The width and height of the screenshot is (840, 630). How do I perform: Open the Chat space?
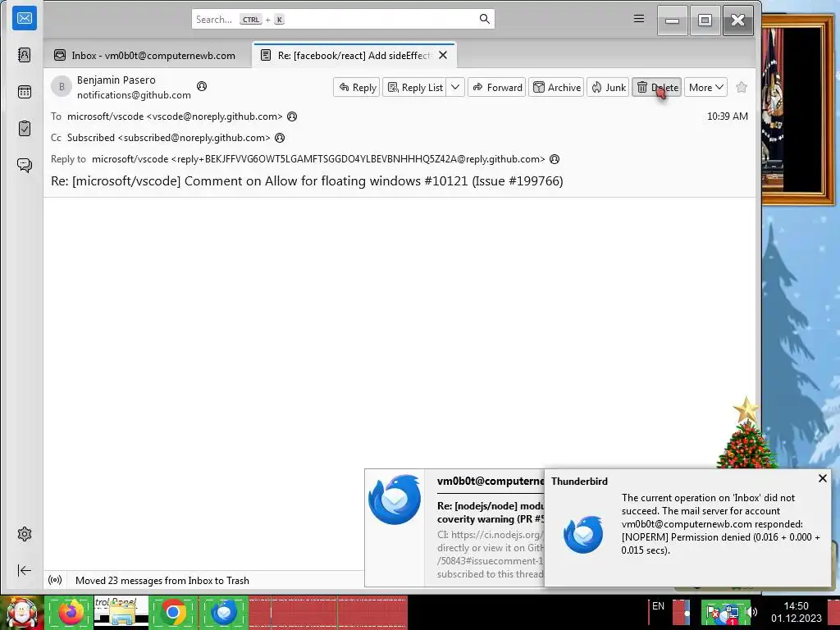click(25, 165)
